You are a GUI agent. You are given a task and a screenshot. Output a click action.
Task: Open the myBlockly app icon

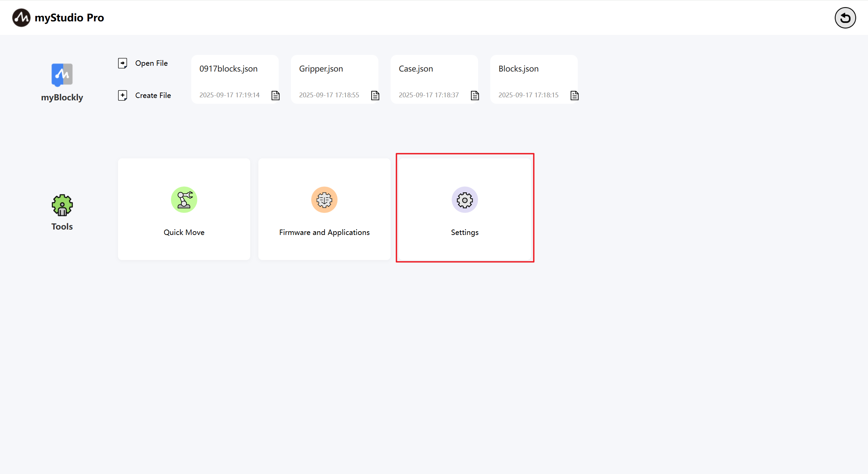click(x=62, y=75)
